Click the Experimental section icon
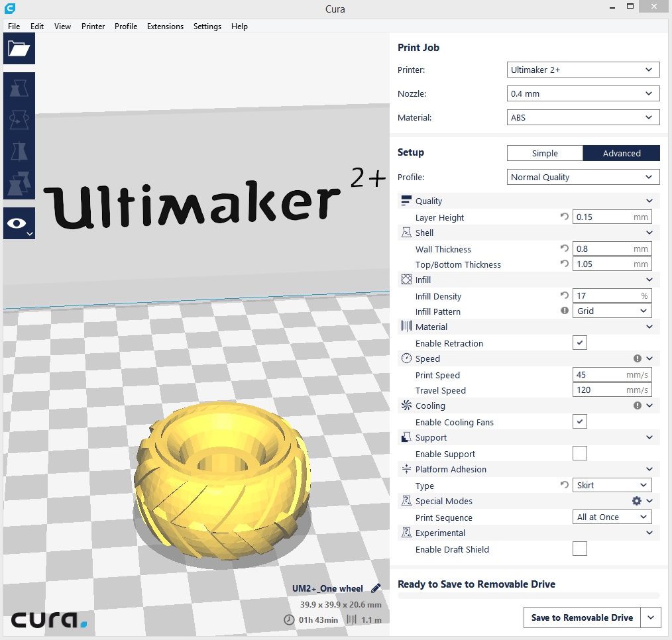Image resolution: width=672 pixels, height=640 pixels. coord(406,533)
